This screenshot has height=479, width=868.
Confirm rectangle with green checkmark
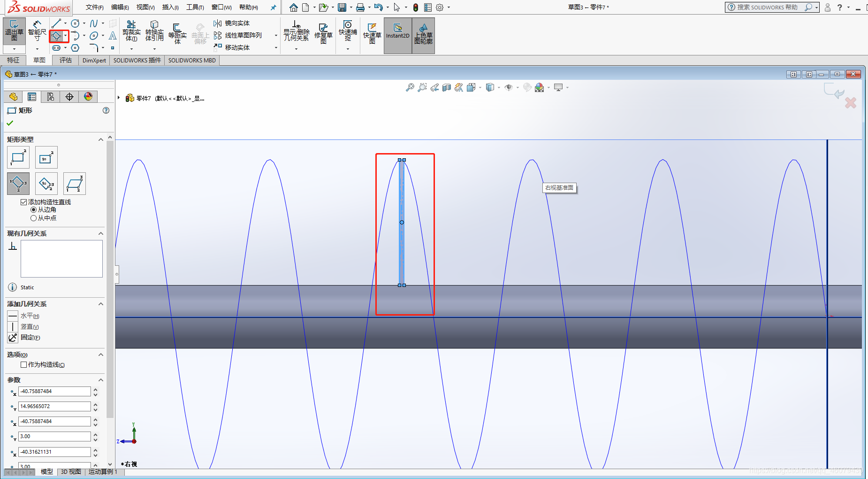point(10,123)
